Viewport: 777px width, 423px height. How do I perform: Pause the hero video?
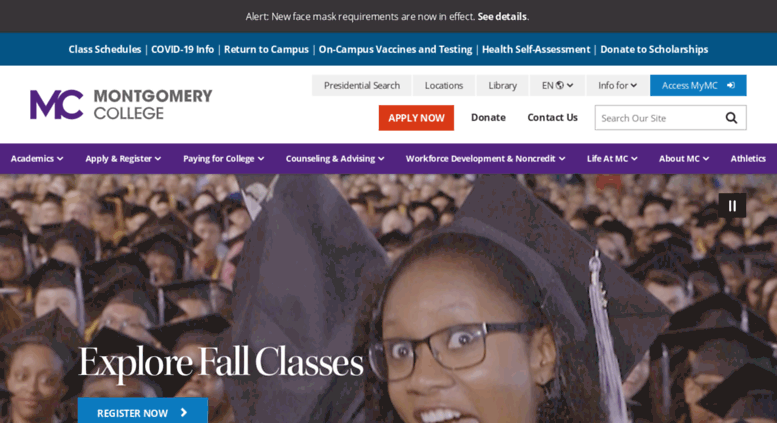pos(732,206)
